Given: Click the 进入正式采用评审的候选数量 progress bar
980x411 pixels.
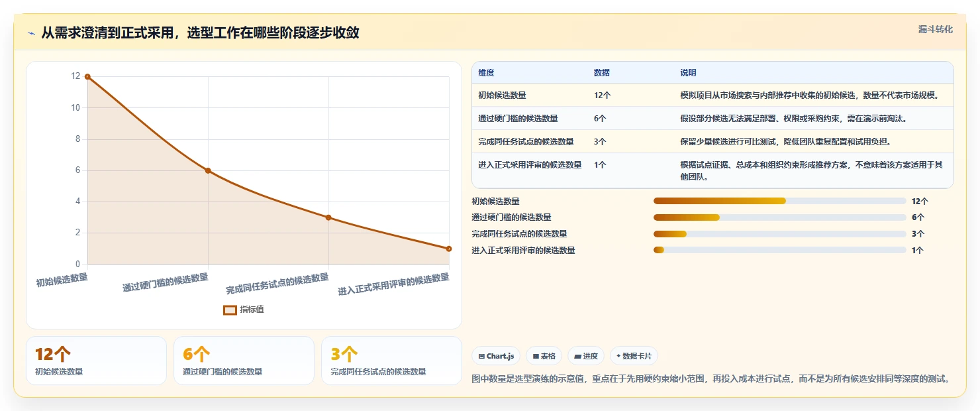Looking at the screenshot, I should click(x=779, y=250).
